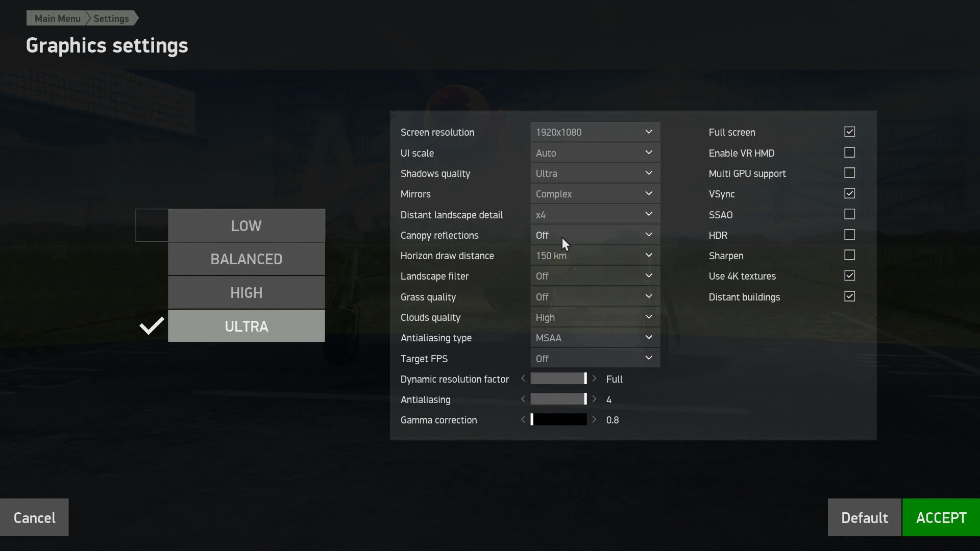Adjust Antialiasing slider bar

point(558,399)
